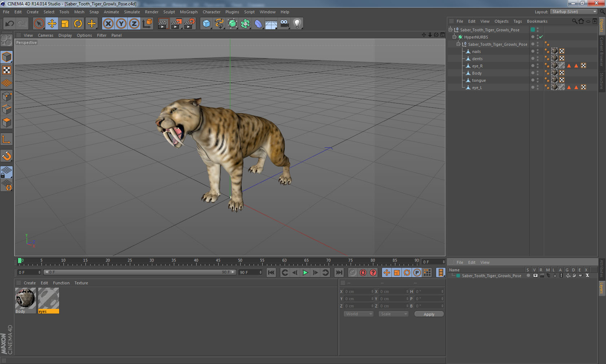The height and width of the screenshot is (364, 606).
Task: Add a HyperNURBS generator object
Action: [232, 24]
